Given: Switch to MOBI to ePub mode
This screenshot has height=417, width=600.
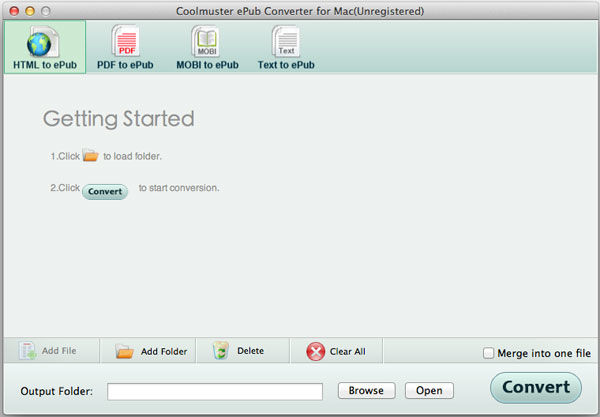Looking at the screenshot, I should [x=207, y=47].
